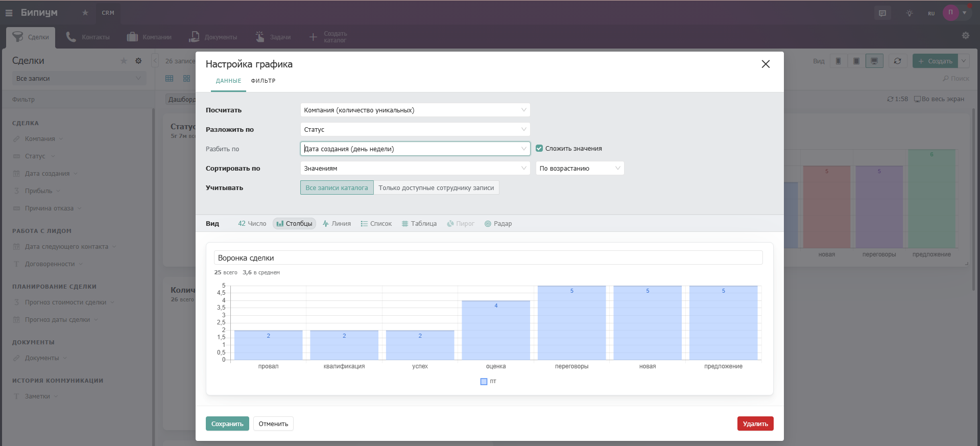Open the По возрастанию sort order dropdown
980x446 pixels.
tap(580, 169)
